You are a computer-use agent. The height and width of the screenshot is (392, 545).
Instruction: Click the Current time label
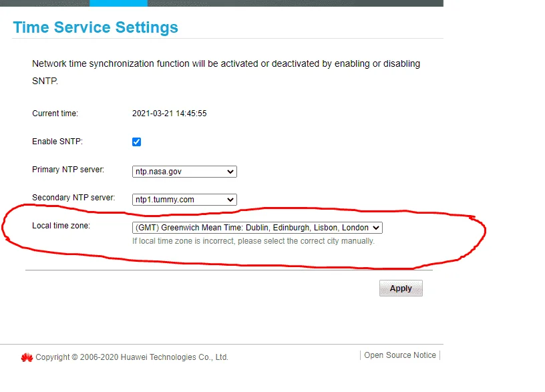[x=55, y=114]
